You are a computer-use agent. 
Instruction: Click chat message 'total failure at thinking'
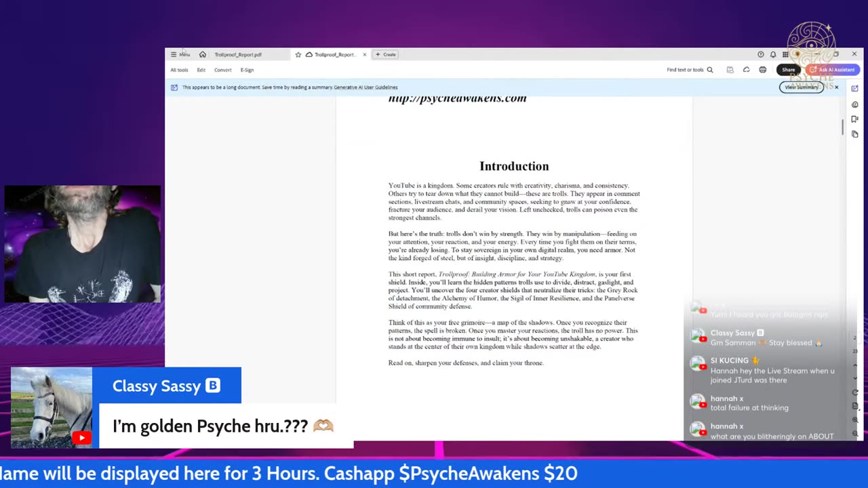[x=749, y=408]
